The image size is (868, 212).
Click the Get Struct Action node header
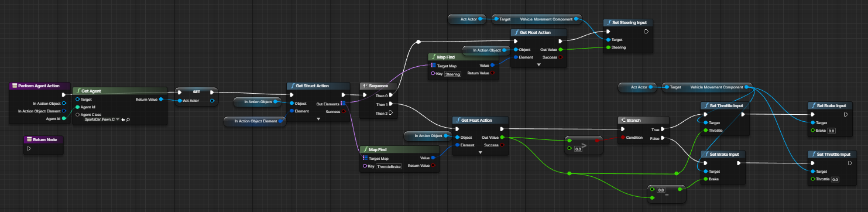point(318,86)
